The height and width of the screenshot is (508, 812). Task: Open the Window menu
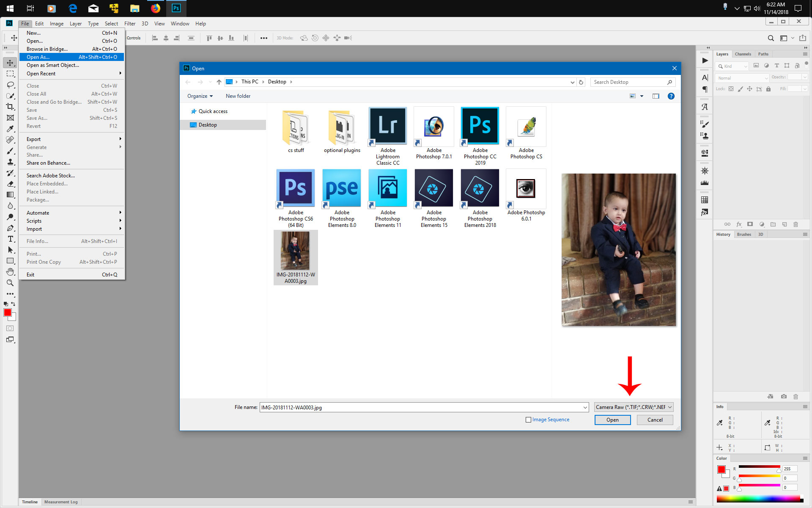180,24
